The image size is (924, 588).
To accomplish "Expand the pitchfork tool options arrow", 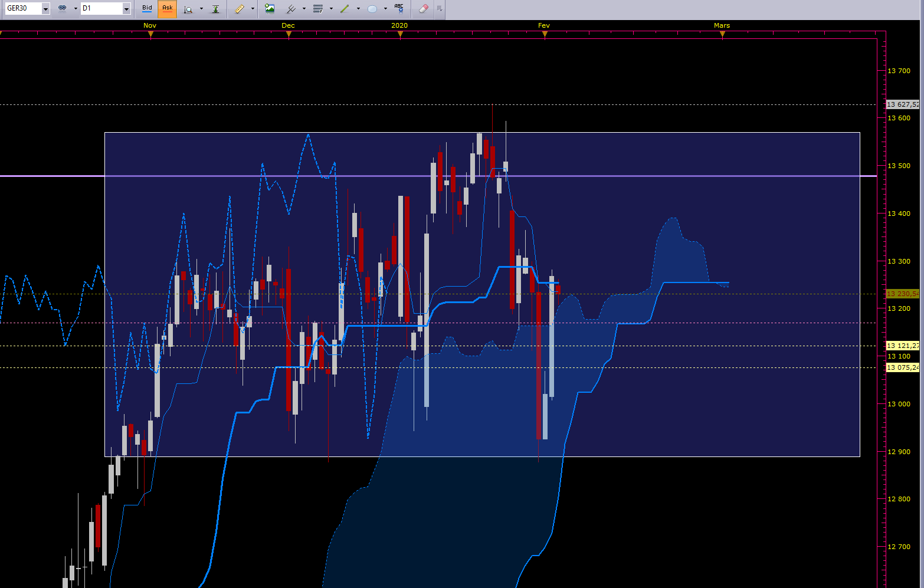I will pos(304,9).
